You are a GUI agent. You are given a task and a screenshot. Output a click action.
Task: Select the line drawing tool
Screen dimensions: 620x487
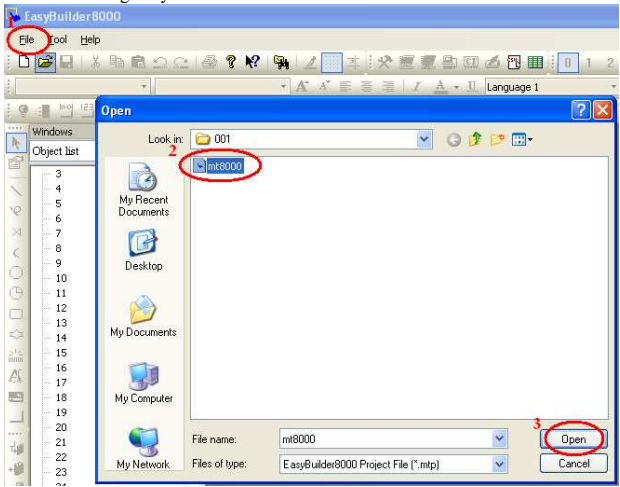tap(16, 191)
